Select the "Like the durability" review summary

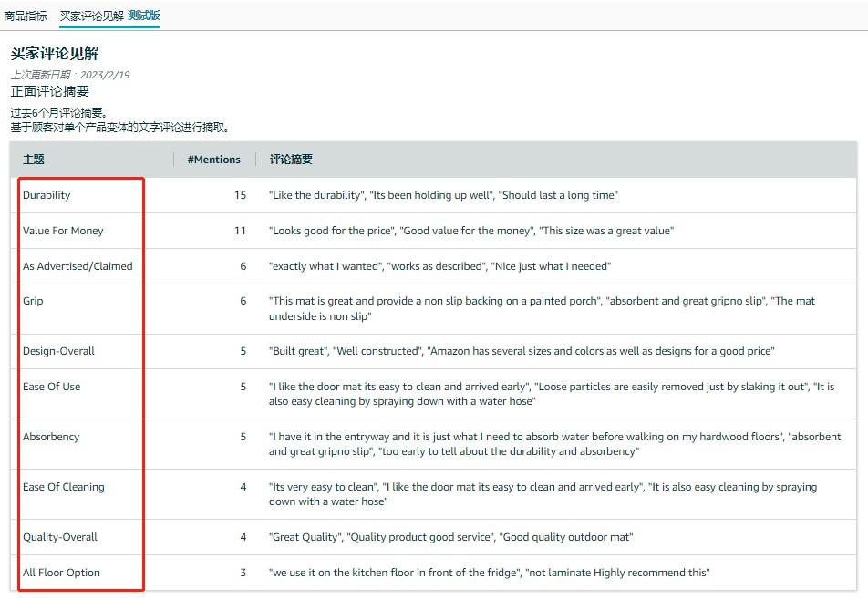click(443, 195)
